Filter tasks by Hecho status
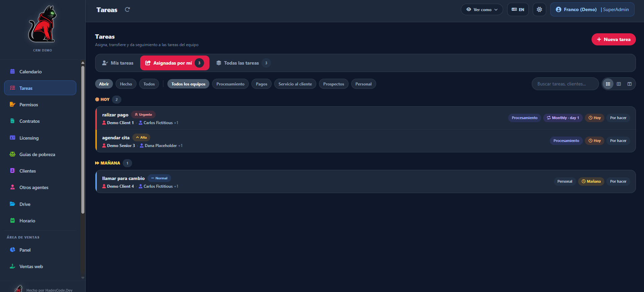This screenshot has height=292, width=644. point(126,84)
